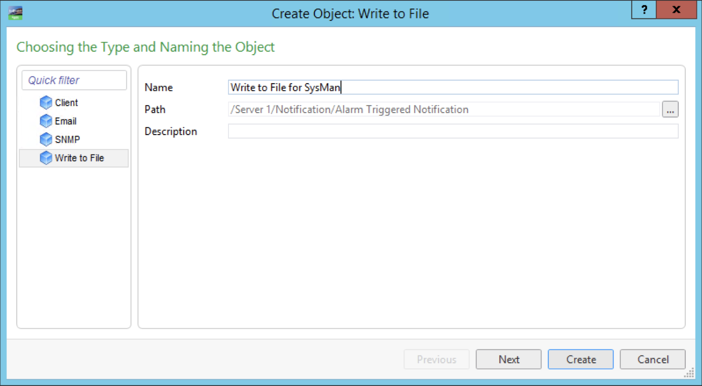Click the application icon in title bar
702x386 pixels.
tap(15, 13)
